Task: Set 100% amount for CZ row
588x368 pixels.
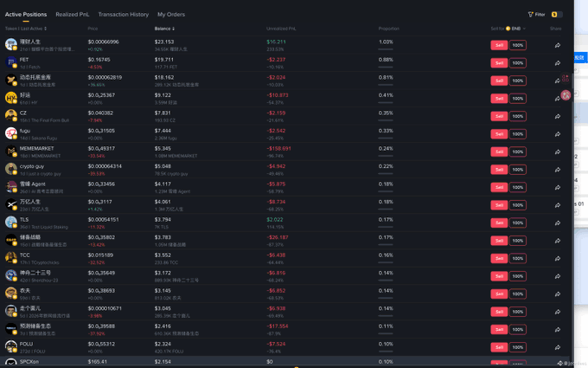Action: pos(518,116)
